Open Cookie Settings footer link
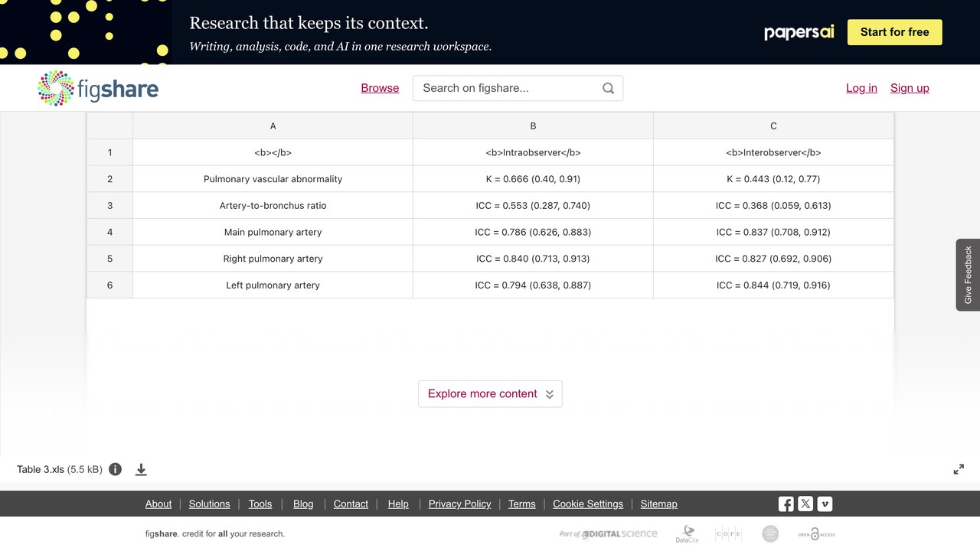The width and height of the screenshot is (980, 551). pos(588,504)
